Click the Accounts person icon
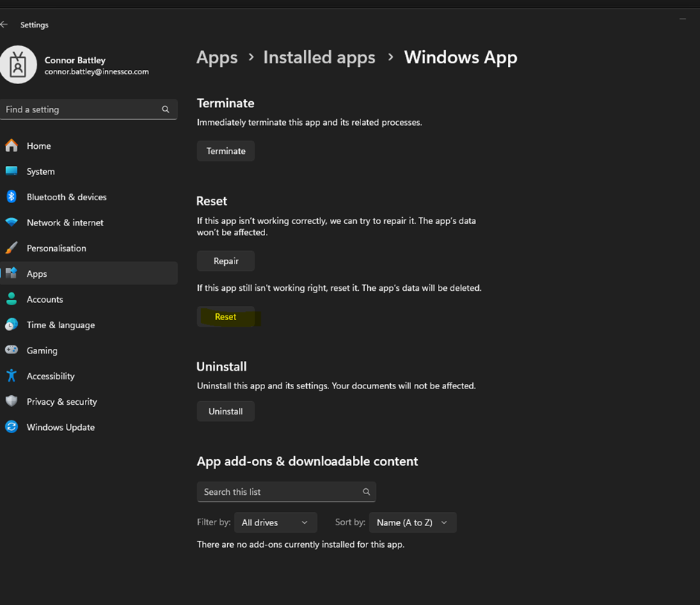The height and width of the screenshot is (605, 700). click(x=11, y=299)
